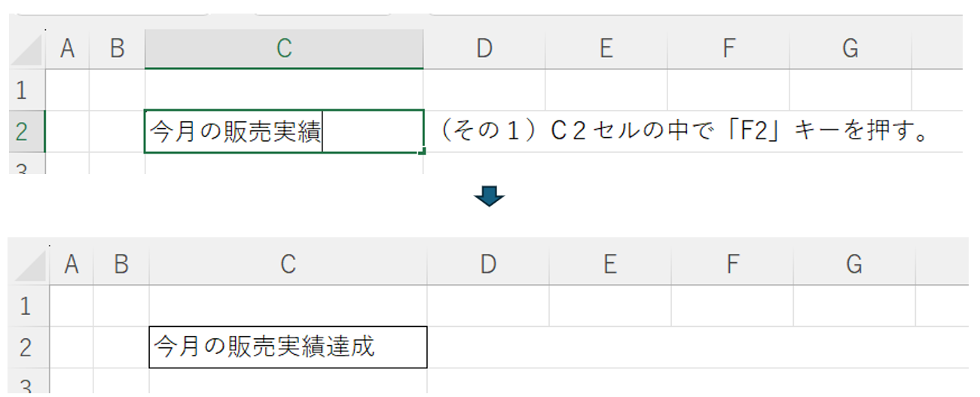Select column C header in the upper sheet
Image resolution: width=980 pixels, height=397 pixels.
(x=283, y=49)
